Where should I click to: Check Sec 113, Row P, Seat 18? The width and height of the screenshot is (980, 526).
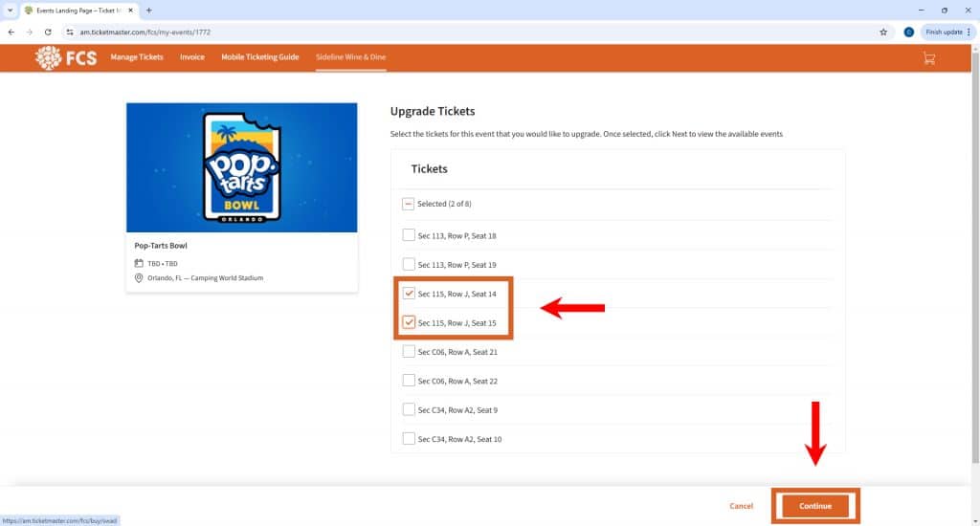click(x=408, y=235)
